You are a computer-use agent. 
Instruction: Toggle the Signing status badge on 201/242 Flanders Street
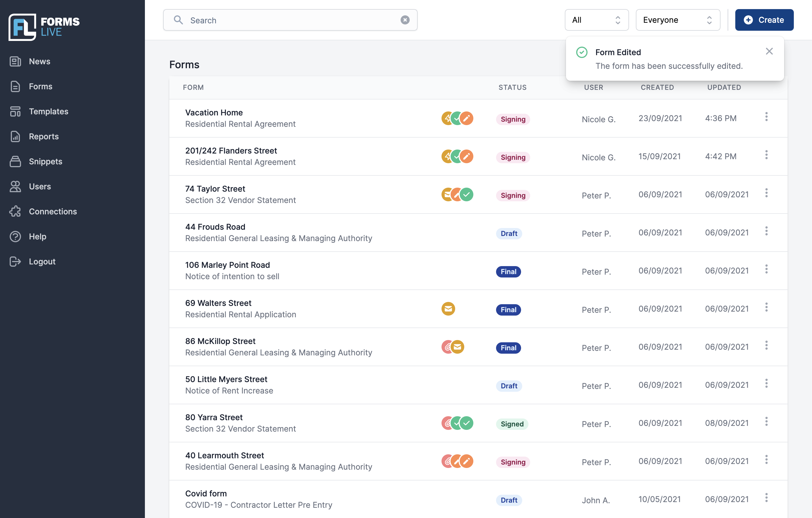point(512,156)
